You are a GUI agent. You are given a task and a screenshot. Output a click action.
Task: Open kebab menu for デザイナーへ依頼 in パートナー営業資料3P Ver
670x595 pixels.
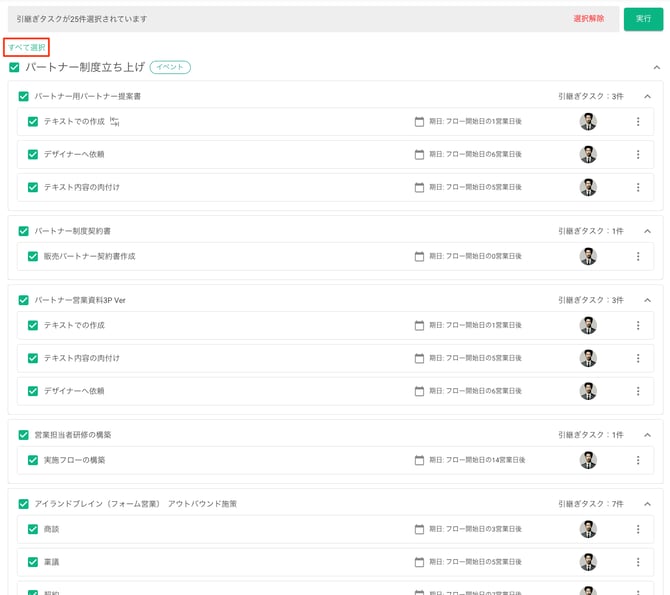[x=638, y=391]
